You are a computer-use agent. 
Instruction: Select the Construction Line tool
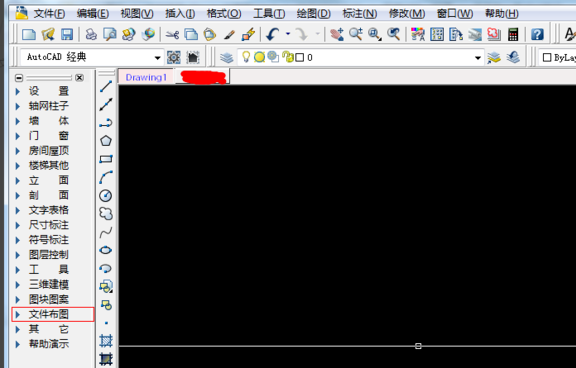(x=106, y=104)
